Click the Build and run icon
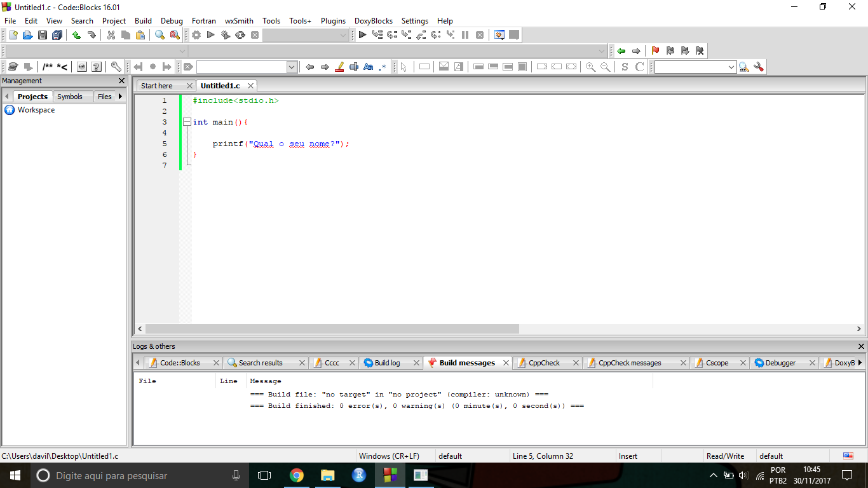868x488 pixels. tap(226, 35)
